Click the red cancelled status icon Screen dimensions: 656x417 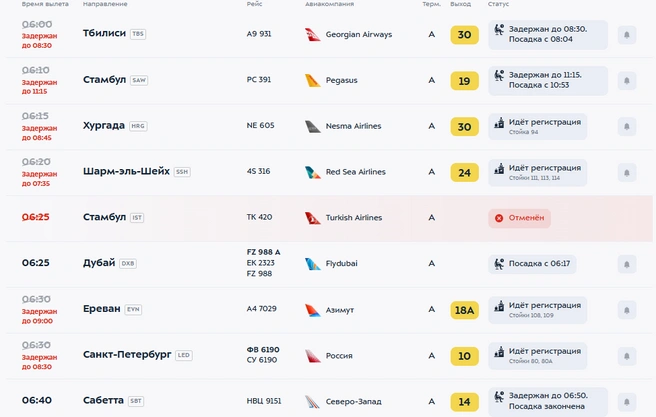pyautogui.click(x=499, y=218)
